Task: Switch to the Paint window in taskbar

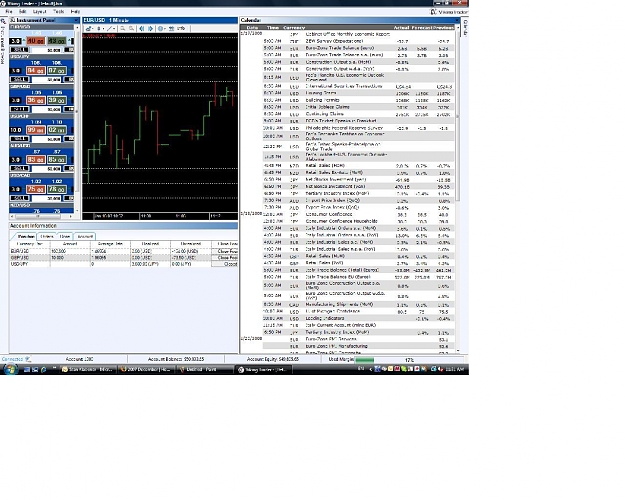Action: coord(205,370)
